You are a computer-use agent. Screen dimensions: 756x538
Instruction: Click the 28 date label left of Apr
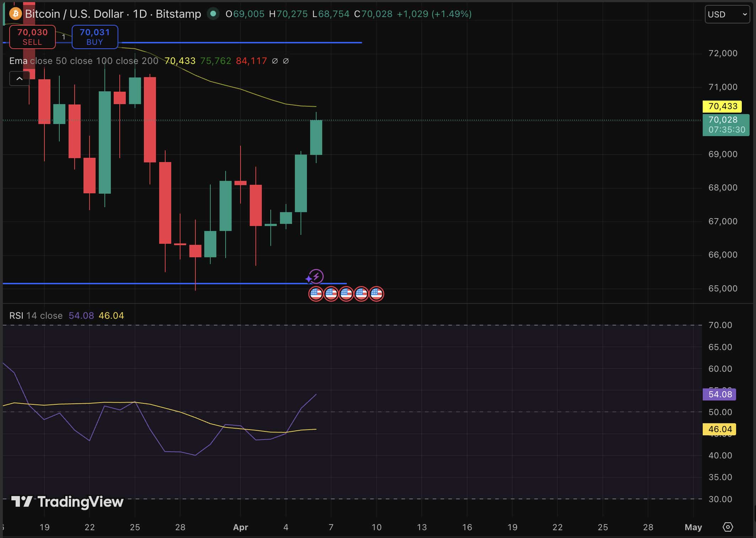pos(180,527)
